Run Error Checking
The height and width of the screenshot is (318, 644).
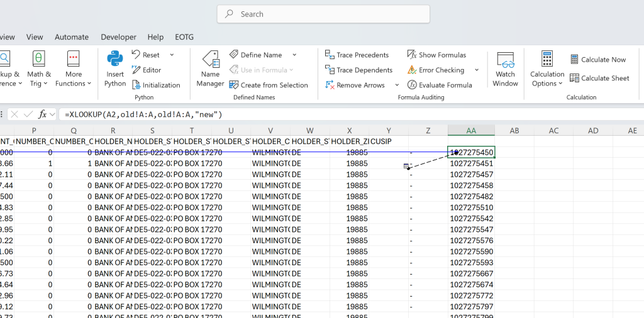point(436,70)
